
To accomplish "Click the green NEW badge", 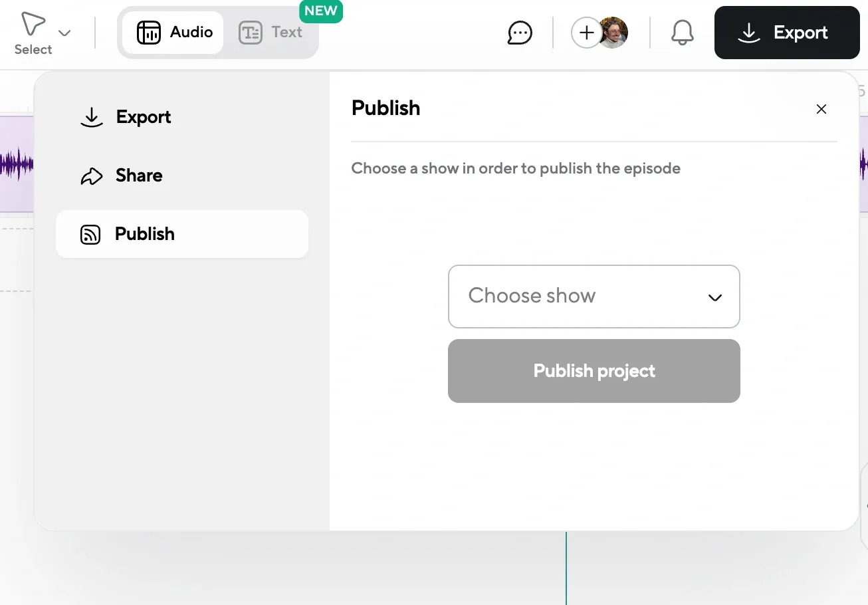I will pos(320,11).
